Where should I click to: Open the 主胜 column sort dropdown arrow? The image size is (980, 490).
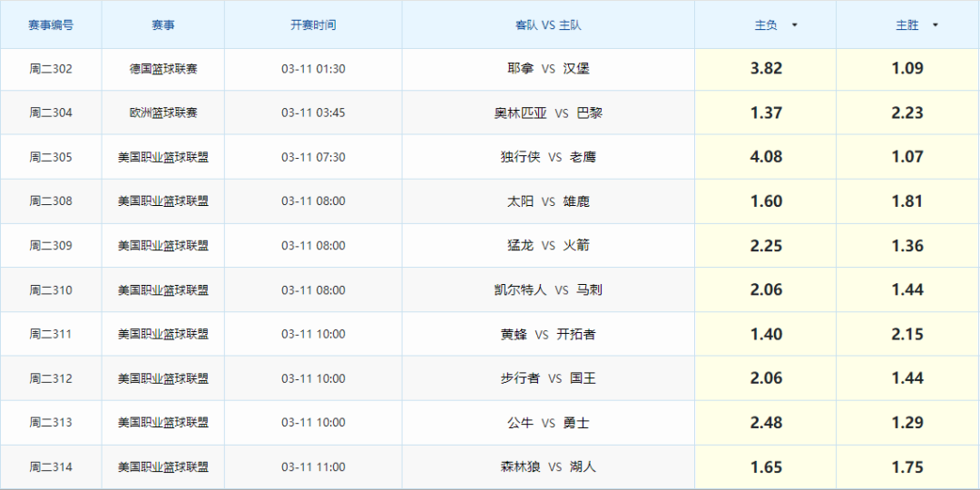pyautogui.click(x=935, y=25)
